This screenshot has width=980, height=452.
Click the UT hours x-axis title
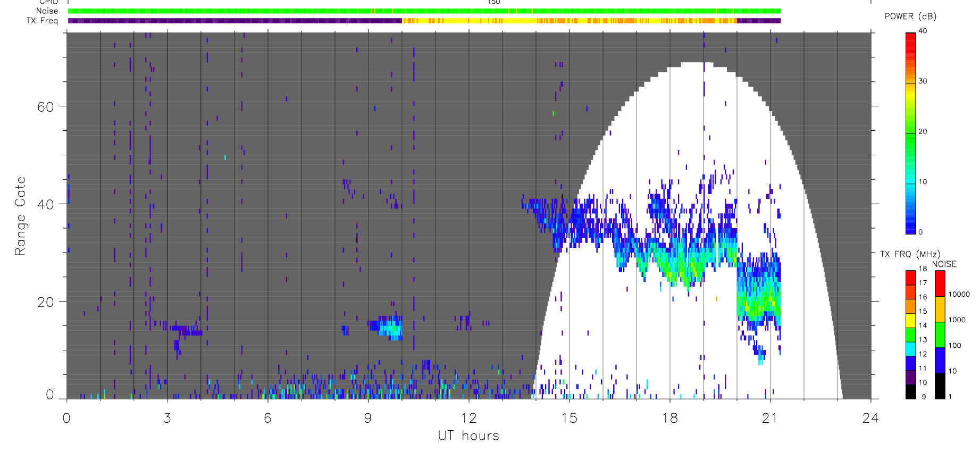tap(468, 436)
